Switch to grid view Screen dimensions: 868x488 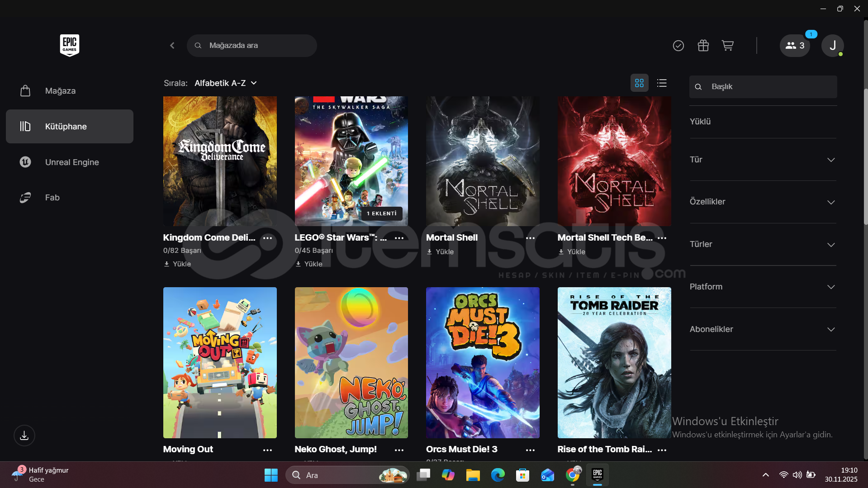pyautogui.click(x=639, y=83)
